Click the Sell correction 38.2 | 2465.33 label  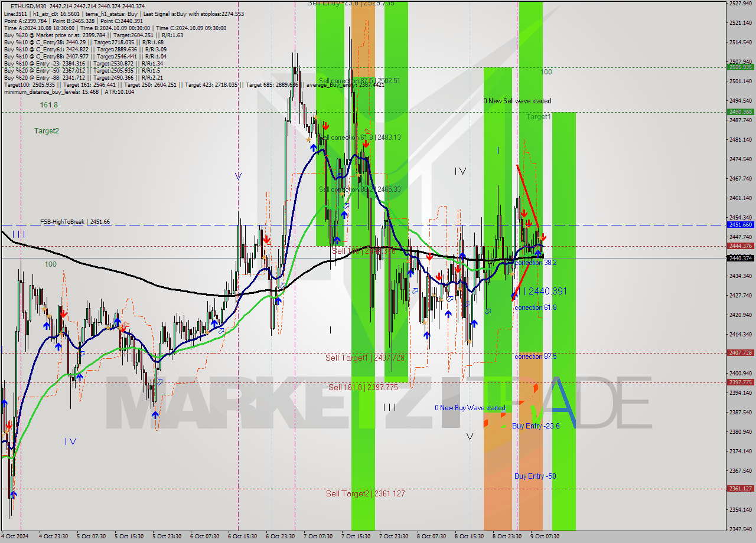coord(360,189)
